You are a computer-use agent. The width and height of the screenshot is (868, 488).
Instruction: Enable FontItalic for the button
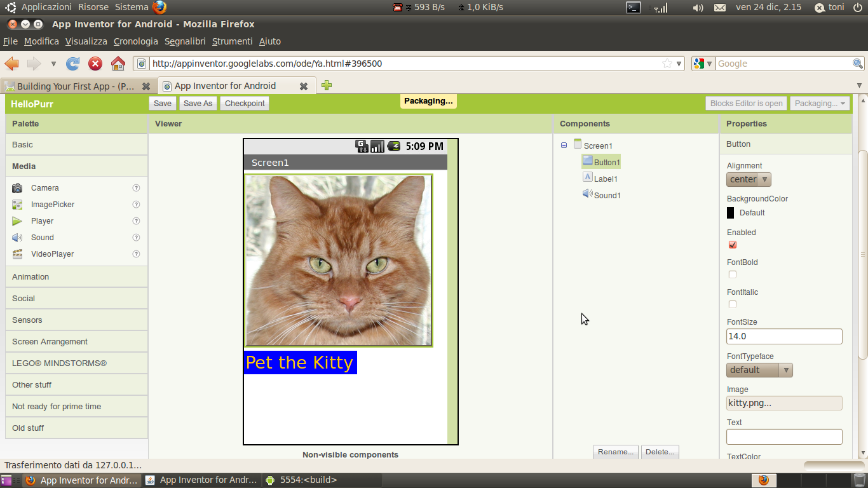[x=732, y=304]
